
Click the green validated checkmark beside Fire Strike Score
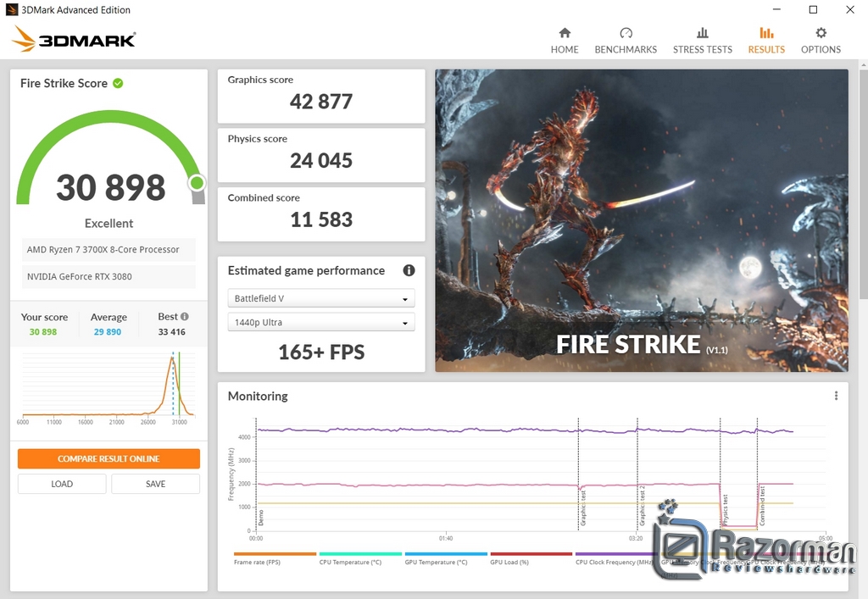[x=118, y=84]
